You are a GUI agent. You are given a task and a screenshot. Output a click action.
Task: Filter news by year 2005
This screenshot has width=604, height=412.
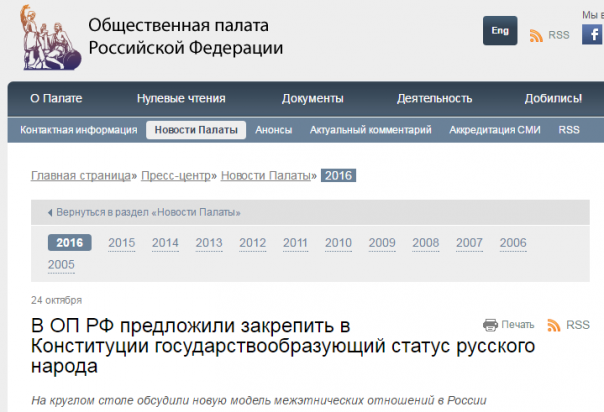click(x=61, y=265)
